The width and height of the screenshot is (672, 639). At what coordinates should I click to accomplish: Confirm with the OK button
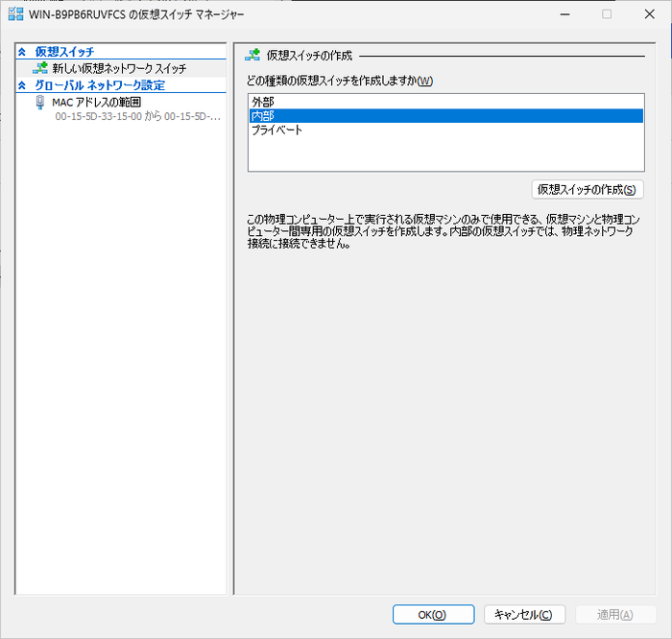[433, 614]
